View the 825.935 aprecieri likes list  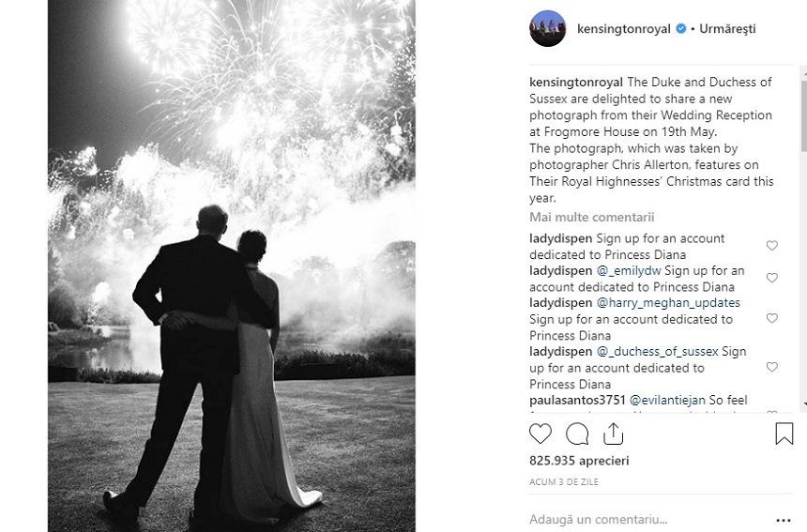point(579,461)
